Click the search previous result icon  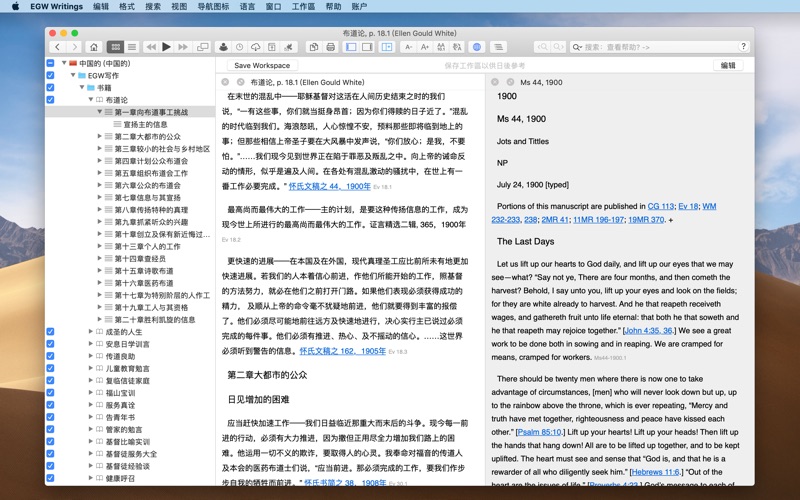(542, 47)
